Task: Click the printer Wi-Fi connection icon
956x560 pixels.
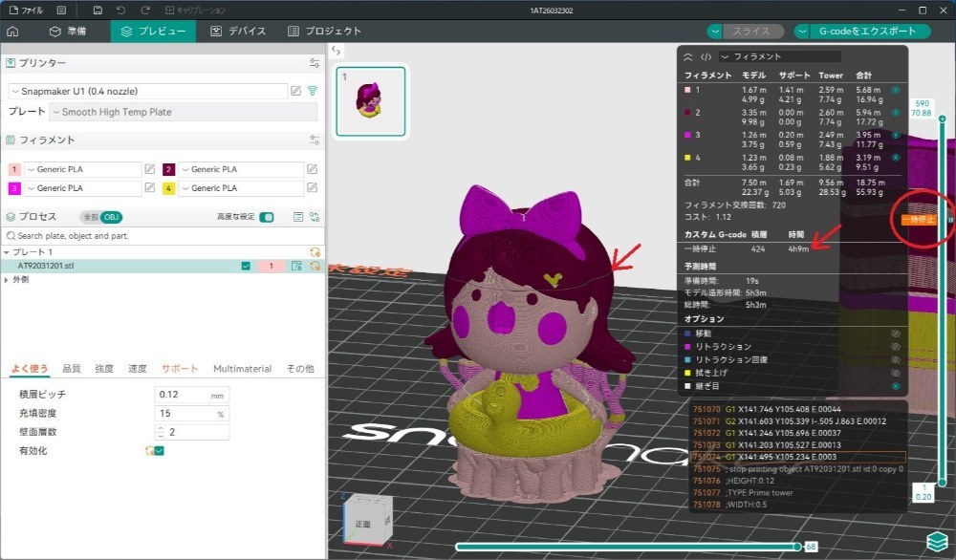Action: pos(313,92)
